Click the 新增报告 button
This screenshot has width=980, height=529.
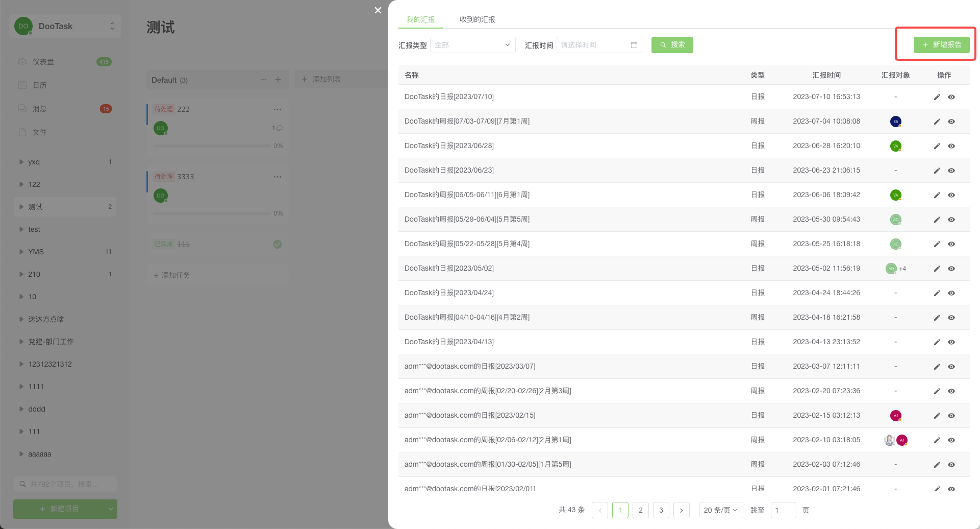[x=941, y=45]
